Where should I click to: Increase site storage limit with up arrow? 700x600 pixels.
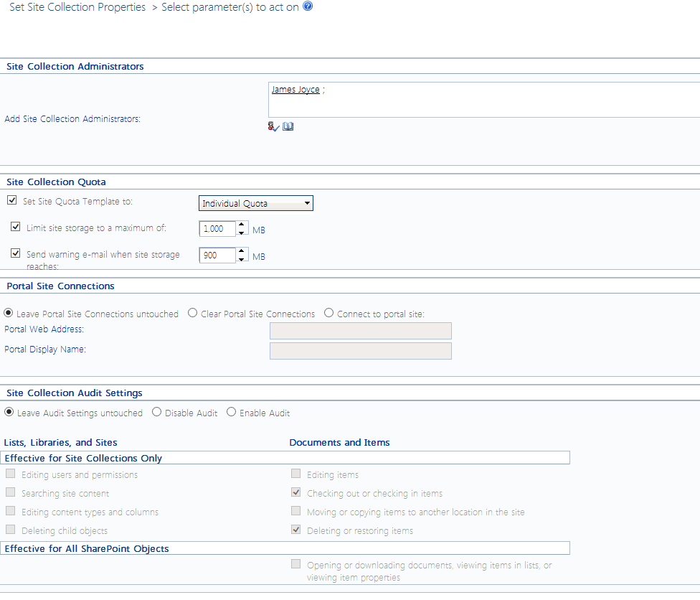(241, 225)
